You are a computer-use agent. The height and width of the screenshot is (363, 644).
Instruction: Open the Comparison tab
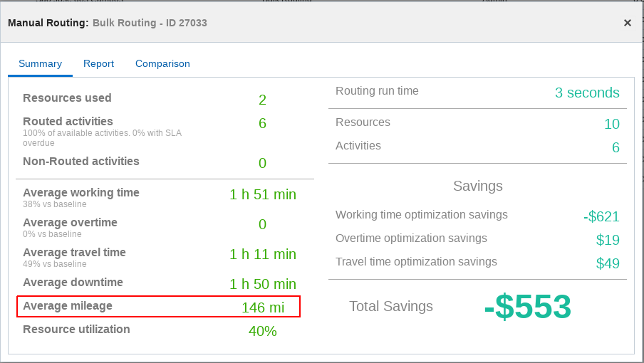click(x=162, y=63)
